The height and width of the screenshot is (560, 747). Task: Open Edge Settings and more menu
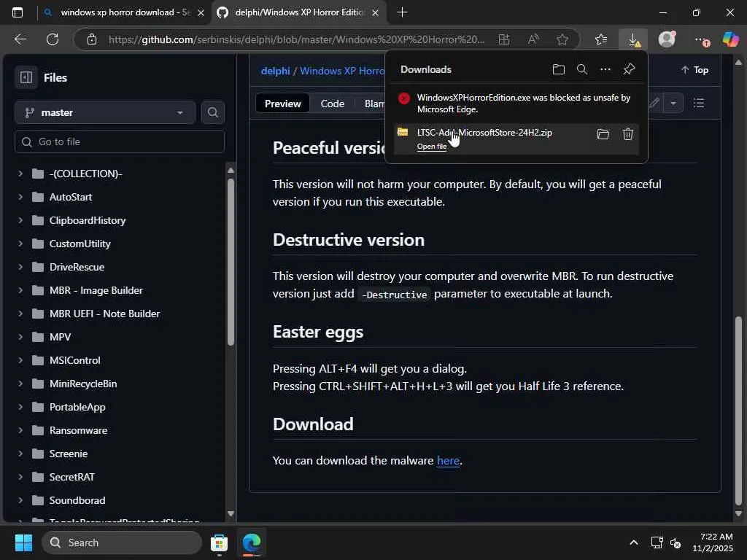701,40
